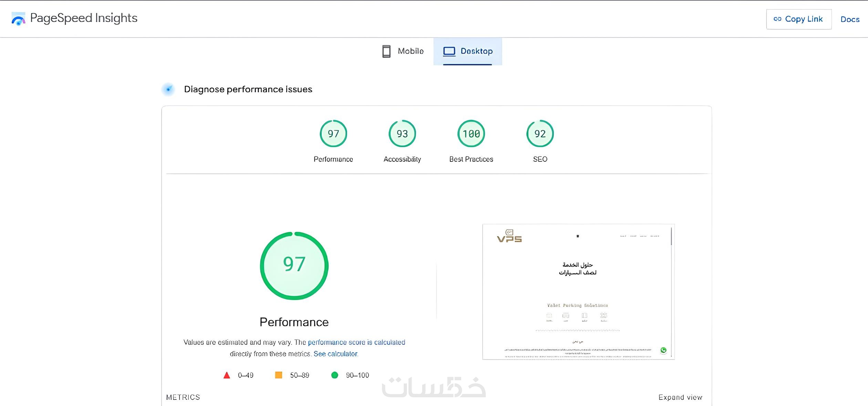Viewport: 868px width, 406px height.
Task: Open the See calculator link
Action: 335,354
